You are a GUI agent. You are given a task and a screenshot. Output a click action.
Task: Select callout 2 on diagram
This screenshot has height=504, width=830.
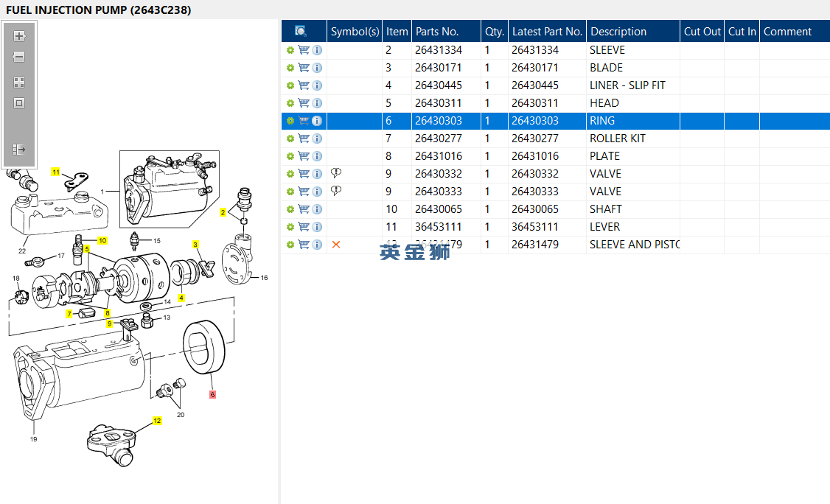click(x=223, y=212)
